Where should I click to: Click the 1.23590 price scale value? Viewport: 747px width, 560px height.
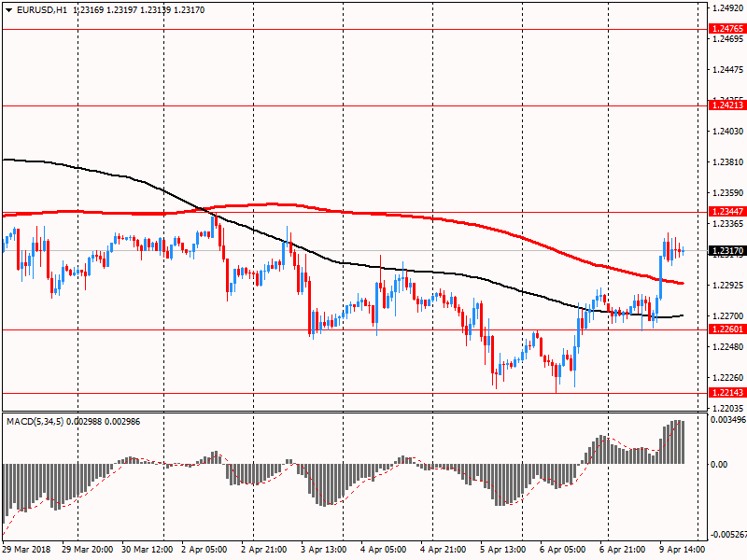point(727,193)
